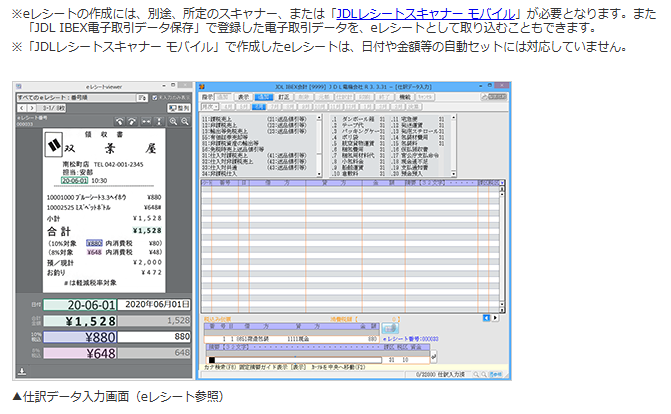The width and height of the screenshot is (671, 414).
Task: Rotate receipt left in eレシートviewer
Action: [120, 122]
